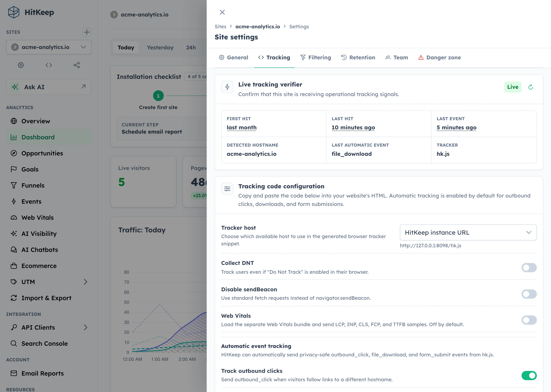Switch to the Team tab
The image size is (551, 392).
(397, 57)
